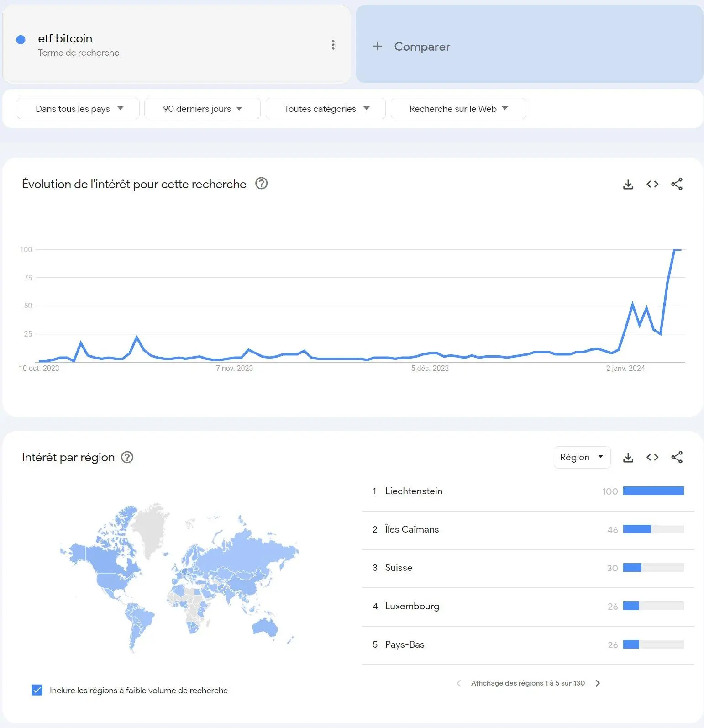The height and width of the screenshot is (728, 704).
Task: Select Liechtenstein in the region list
Action: pos(413,491)
